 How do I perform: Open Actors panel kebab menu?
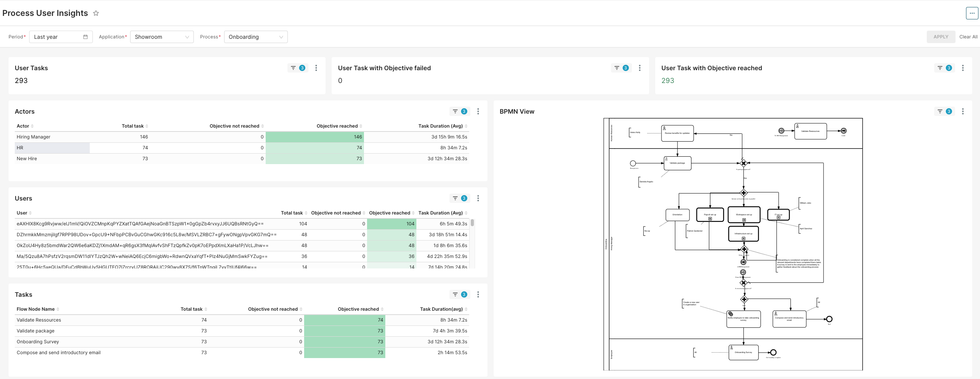478,111
